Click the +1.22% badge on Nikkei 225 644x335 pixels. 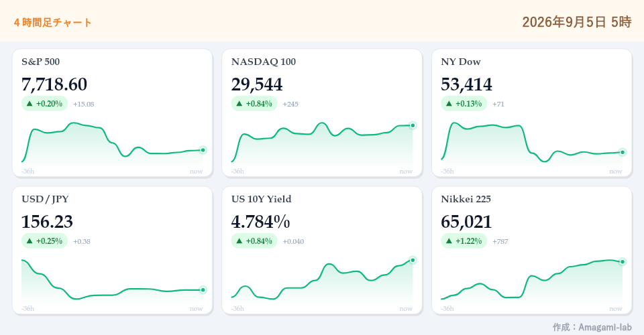(464, 241)
